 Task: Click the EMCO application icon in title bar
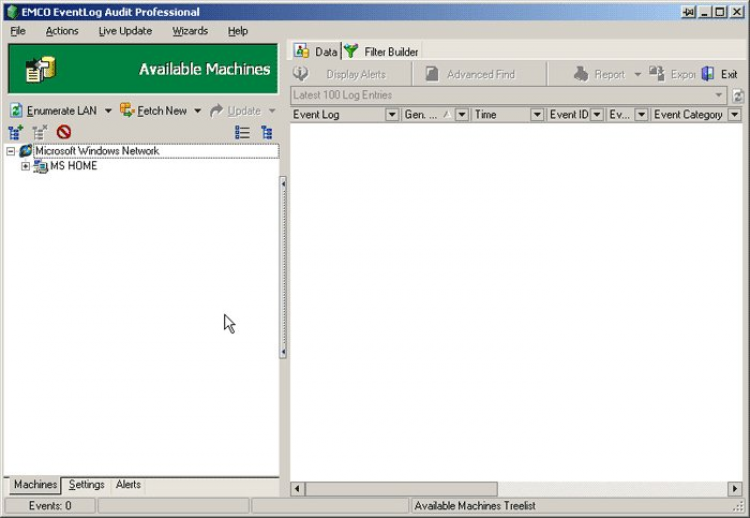tap(12, 11)
